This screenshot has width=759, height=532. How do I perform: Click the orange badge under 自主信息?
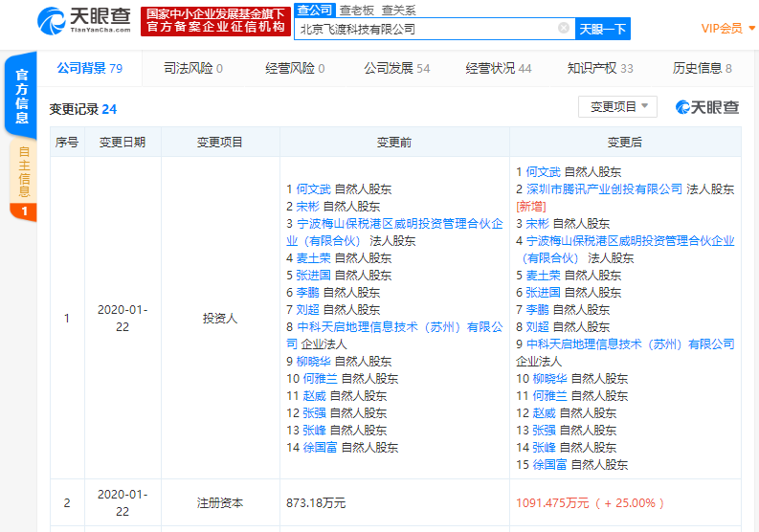(23, 210)
